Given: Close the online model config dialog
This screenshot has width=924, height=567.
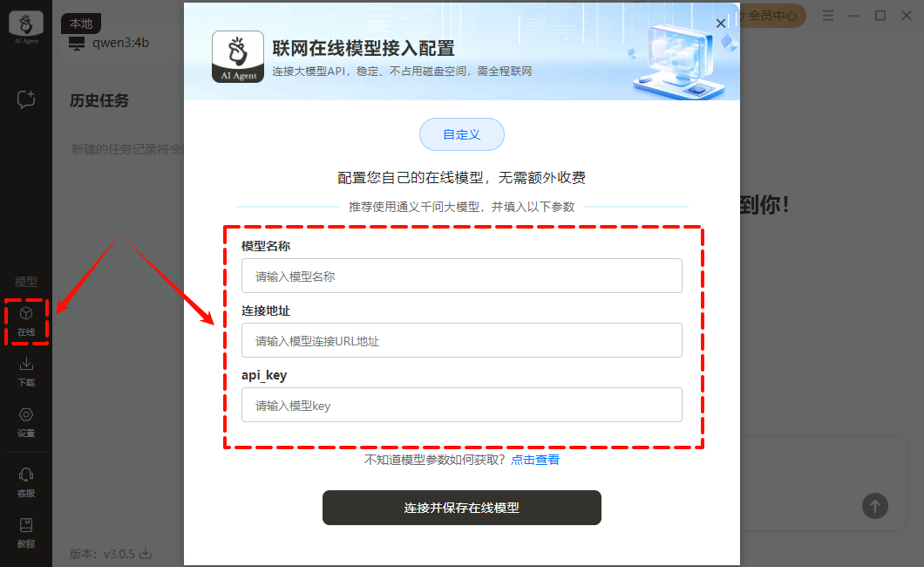Looking at the screenshot, I should pos(720,24).
